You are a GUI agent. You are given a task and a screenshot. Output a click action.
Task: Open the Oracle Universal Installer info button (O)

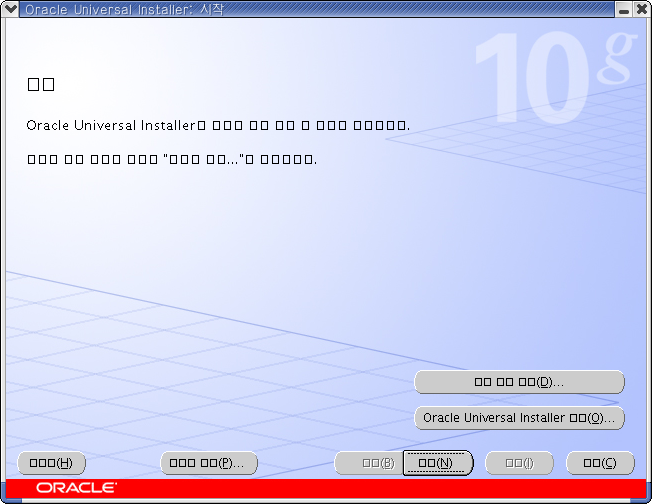click(x=519, y=418)
